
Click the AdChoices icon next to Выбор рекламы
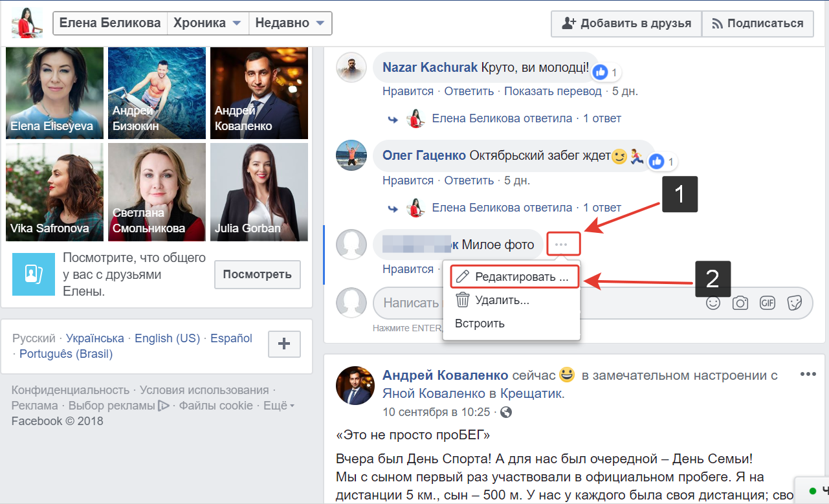point(165,405)
